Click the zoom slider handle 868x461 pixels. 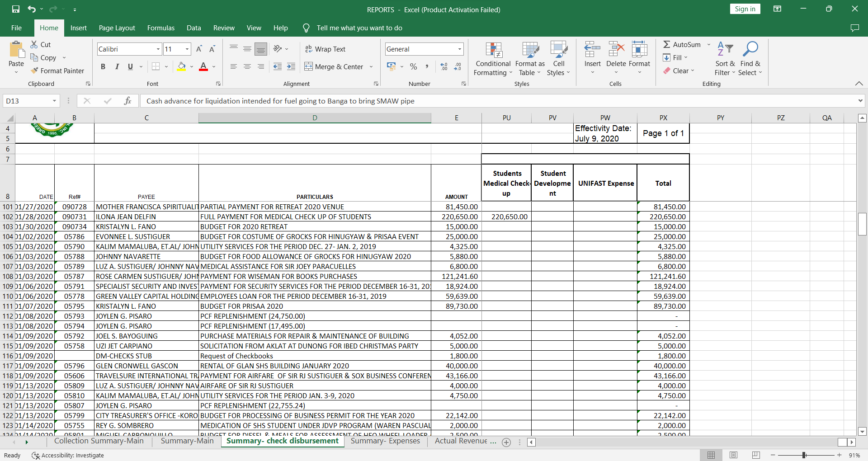[804, 455]
